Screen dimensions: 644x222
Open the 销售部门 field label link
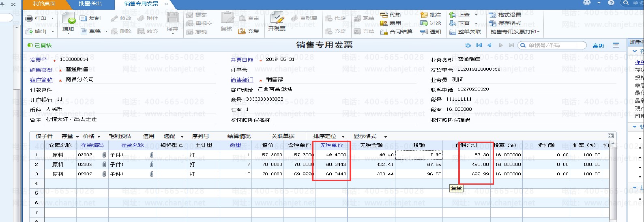pyautogui.click(x=242, y=80)
